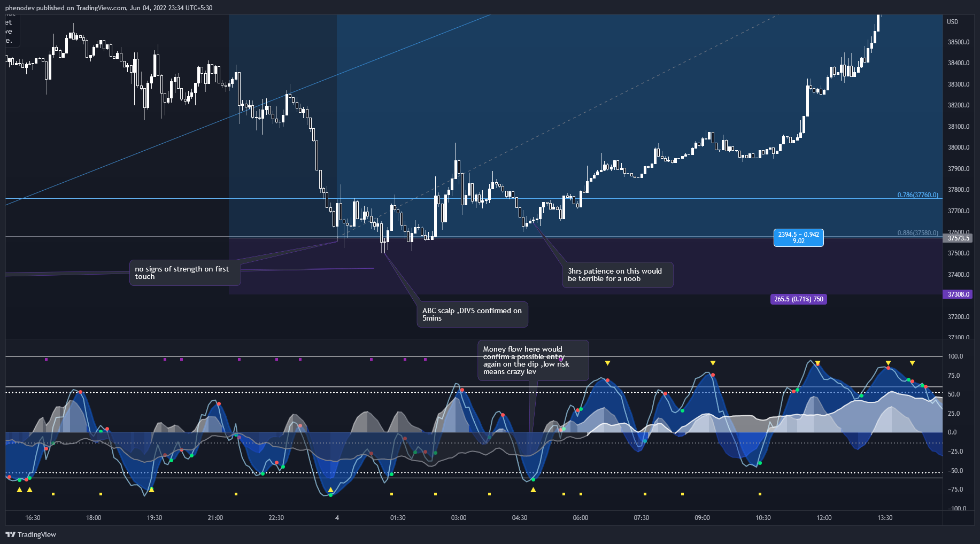Viewport: 980px width, 544px height.
Task: Click 37900.0 on the price axis
Action: [959, 169]
